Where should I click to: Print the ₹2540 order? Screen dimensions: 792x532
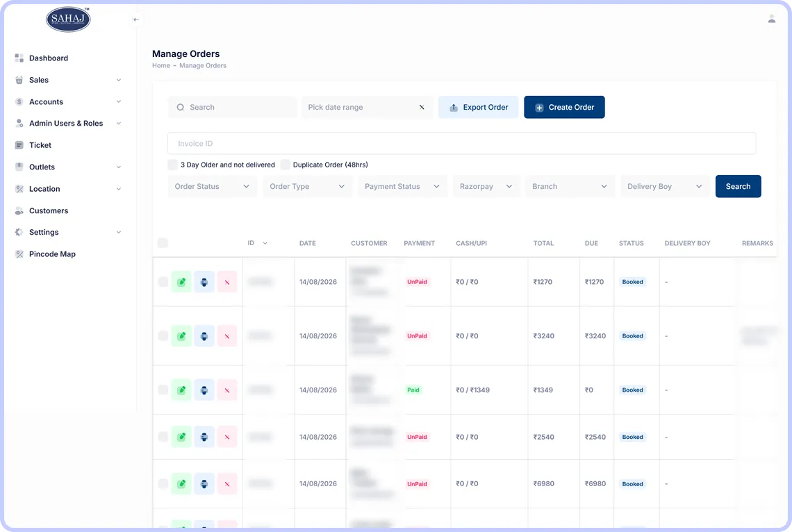pyautogui.click(x=204, y=437)
